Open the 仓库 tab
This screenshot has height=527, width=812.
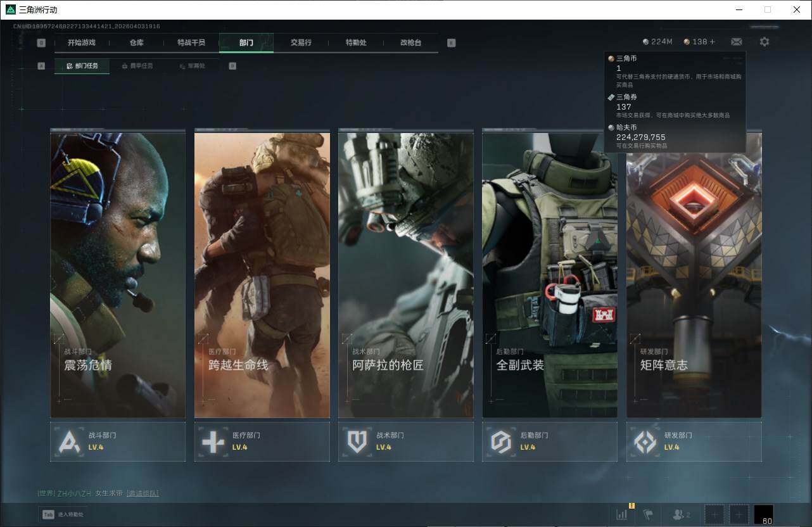(x=136, y=43)
